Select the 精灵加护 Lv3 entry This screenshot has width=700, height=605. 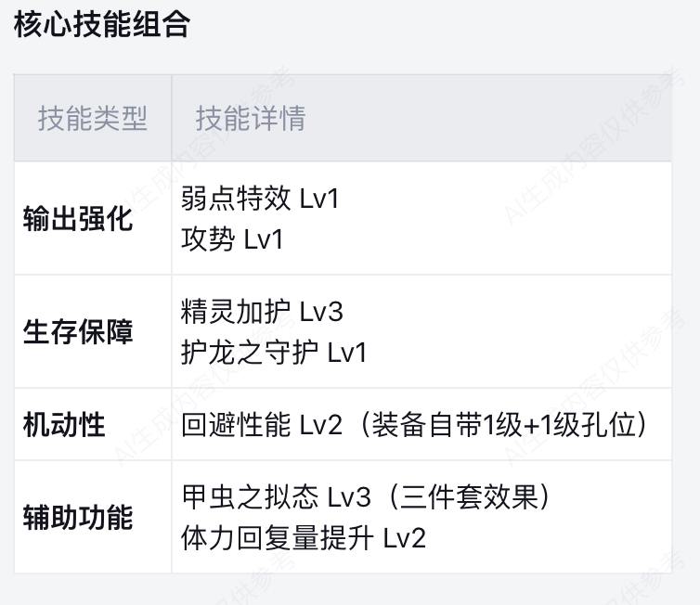coord(262,312)
